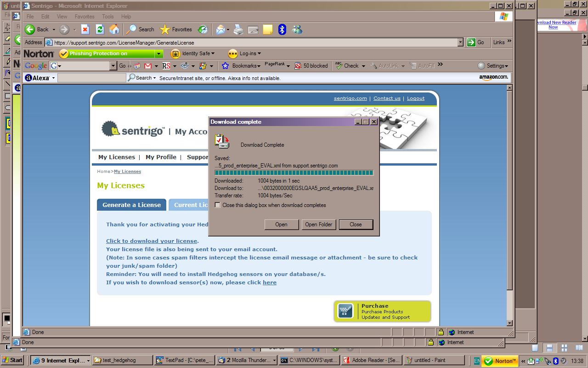Image resolution: width=588 pixels, height=368 pixels.
Task: Click the green Refresh icon
Action: pyautogui.click(x=100, y=29)
